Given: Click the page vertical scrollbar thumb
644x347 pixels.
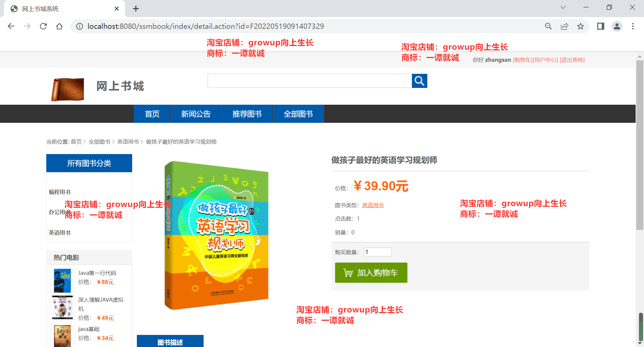Looking at the screenshot, I should (x=640, y=145).
